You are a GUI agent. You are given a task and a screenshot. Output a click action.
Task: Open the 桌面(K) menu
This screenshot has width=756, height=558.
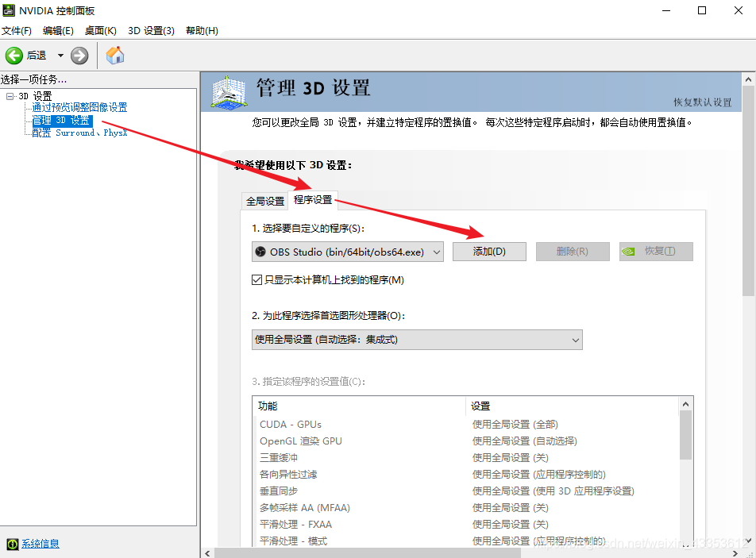pyautogui.click(x=101, y=31)
